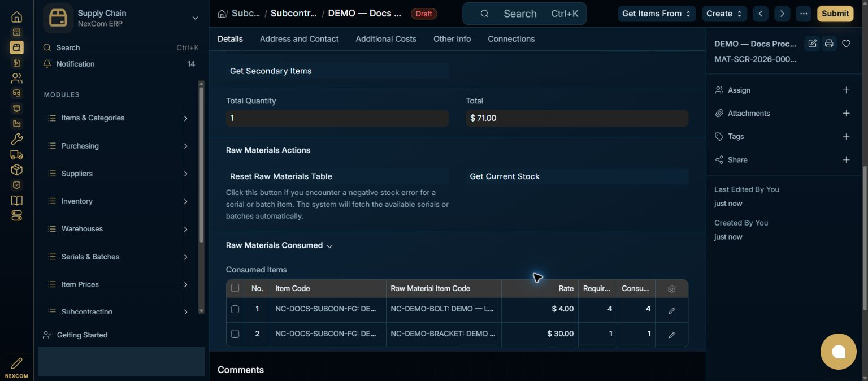Check row 2 checkbox in Consumed Items
The image size is (868, 381).
235,334
